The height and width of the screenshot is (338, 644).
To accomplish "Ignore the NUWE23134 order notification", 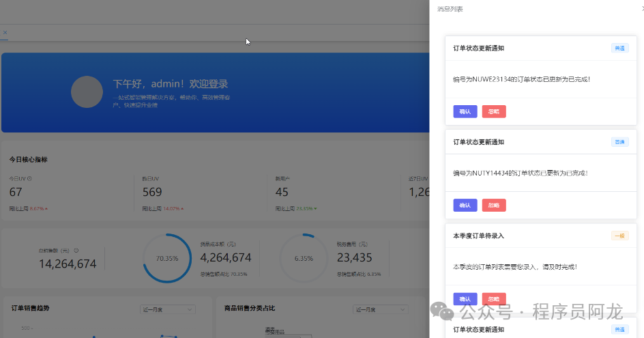I will point(494,111).
